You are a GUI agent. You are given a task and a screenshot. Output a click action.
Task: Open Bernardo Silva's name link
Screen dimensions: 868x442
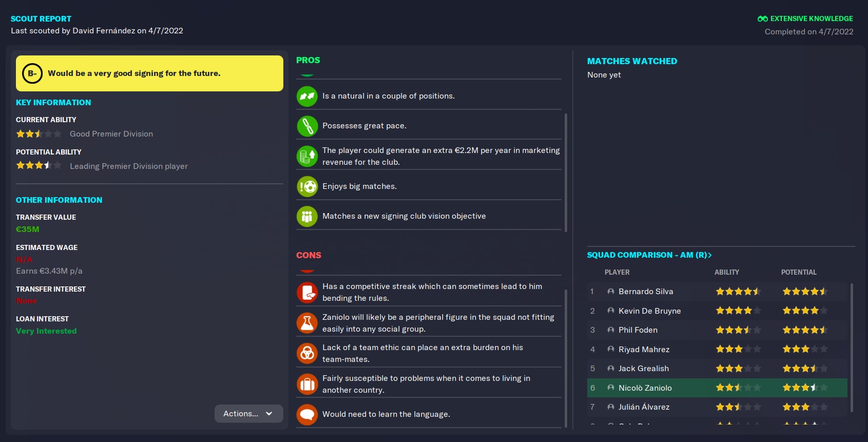(646, 292)
